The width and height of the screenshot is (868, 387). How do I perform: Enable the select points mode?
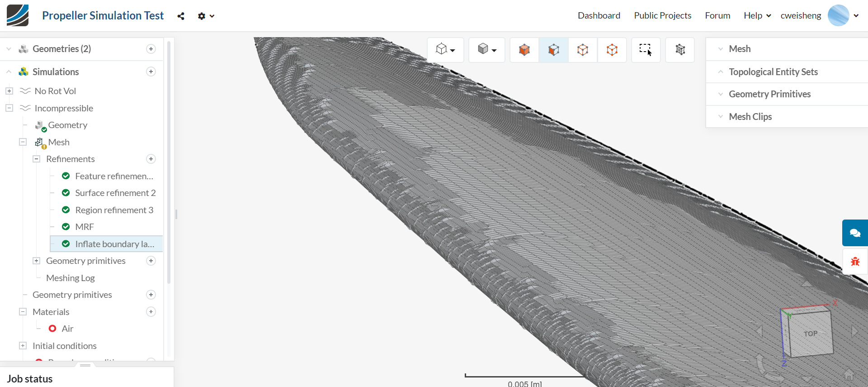point(612,49)
